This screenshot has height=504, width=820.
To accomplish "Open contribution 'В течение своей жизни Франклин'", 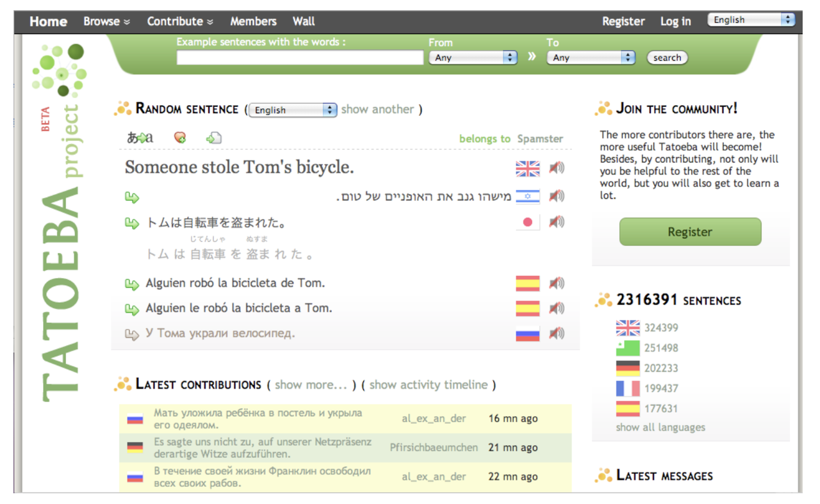I will pos(262,477).
